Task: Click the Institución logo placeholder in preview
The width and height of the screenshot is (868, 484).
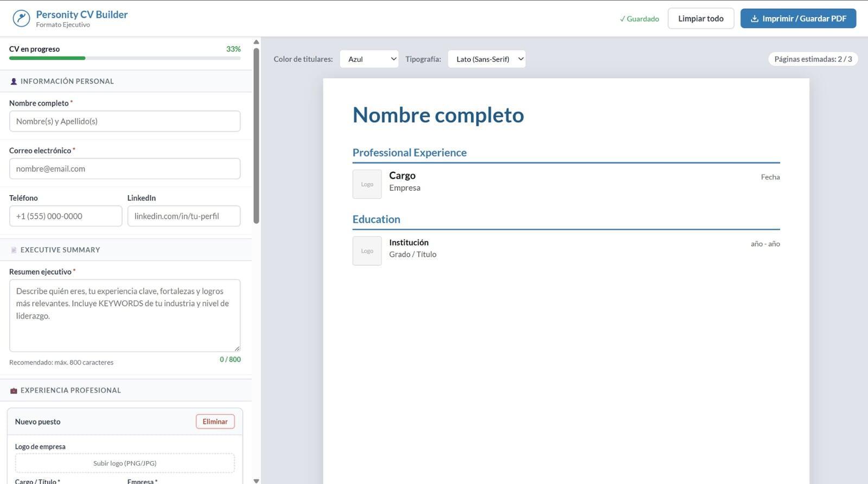Action: (367, 251)
